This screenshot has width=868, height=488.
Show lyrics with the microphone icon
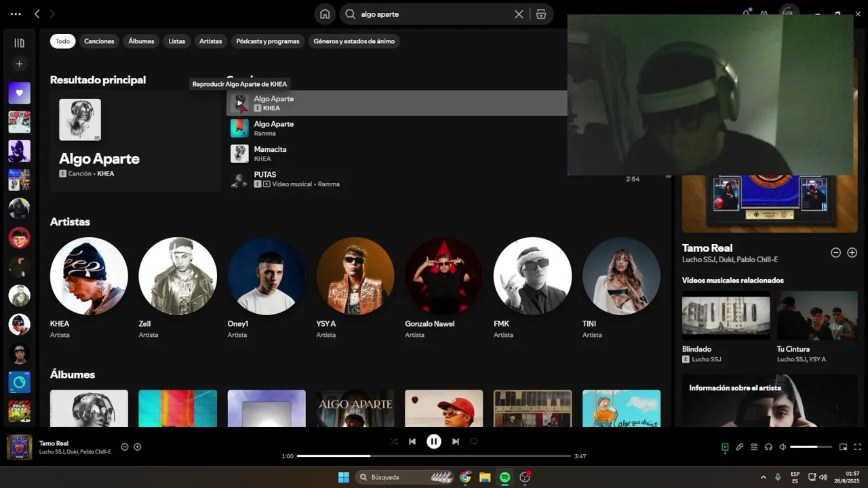[740, 447]
